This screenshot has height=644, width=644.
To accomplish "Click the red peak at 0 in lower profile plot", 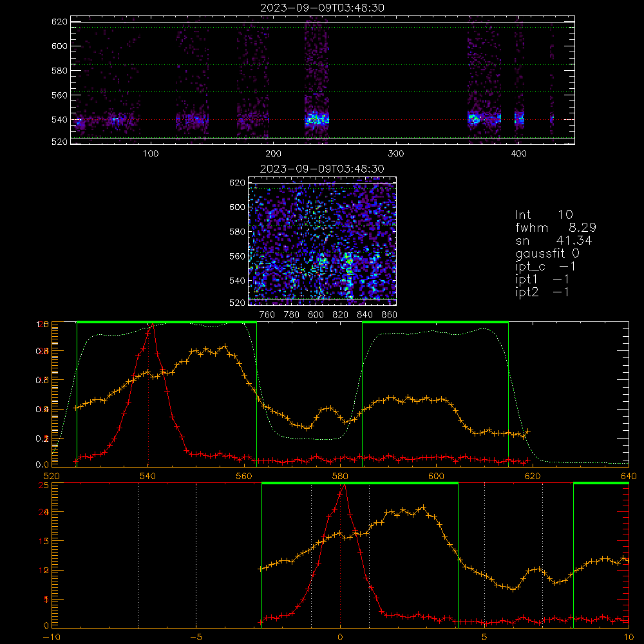I will (x=344, y=486).
